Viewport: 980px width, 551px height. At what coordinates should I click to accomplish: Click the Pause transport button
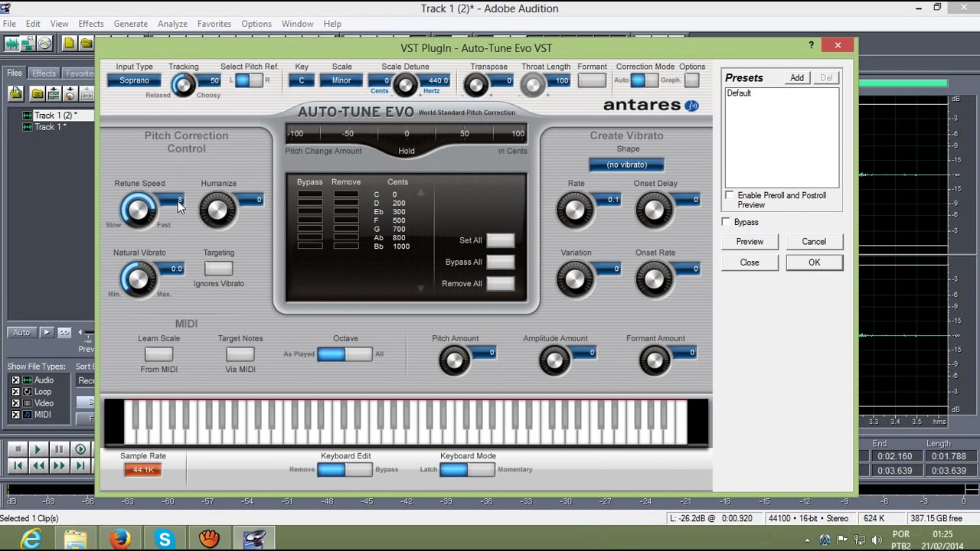(59, 449)
